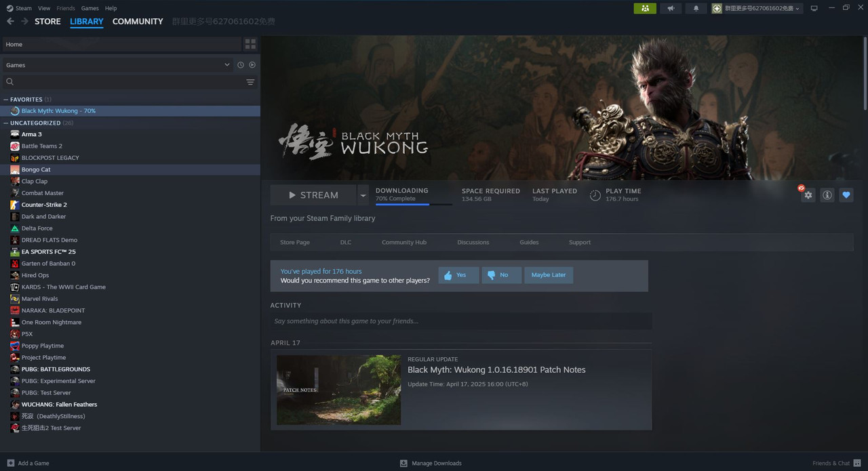Toggle favorite heart for Wukong
Screen dimensions: 868x471
[x=846, y=195]
